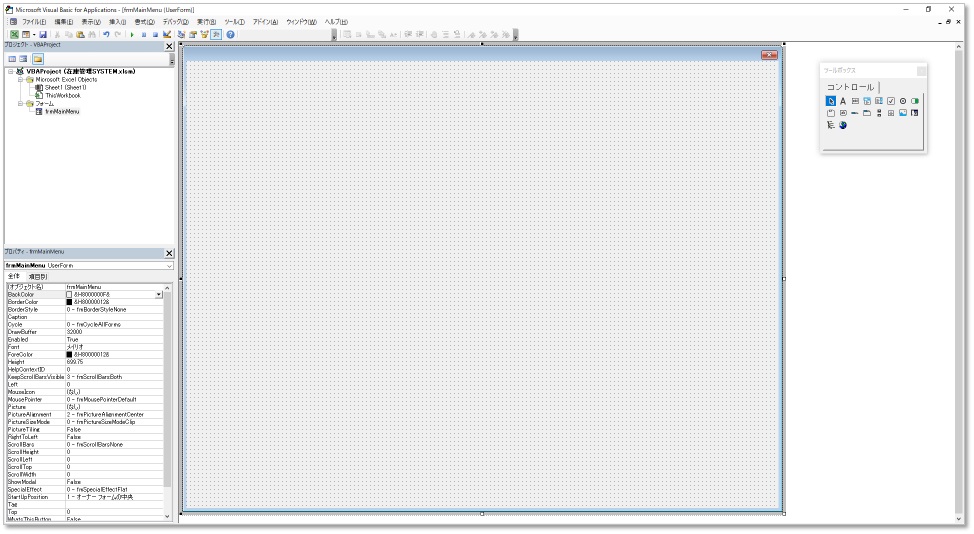Click the Reset (stop) toolbar icon
The height and width of the screenshot is (534, 974).
click(x=155, y=35)
